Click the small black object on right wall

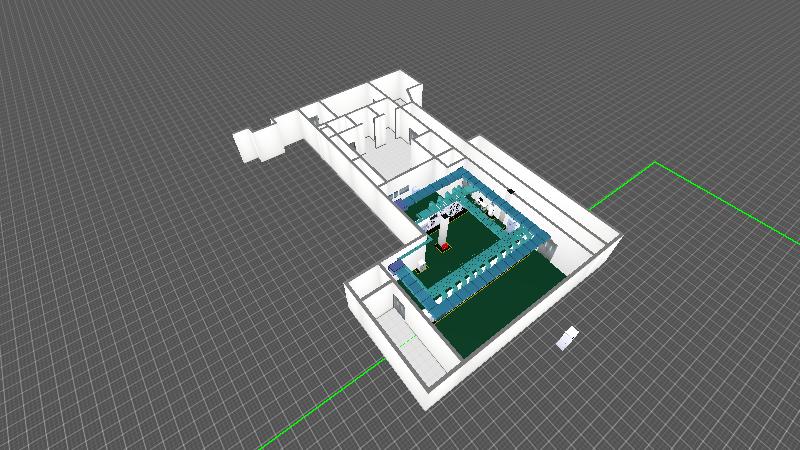pos(512,189)
